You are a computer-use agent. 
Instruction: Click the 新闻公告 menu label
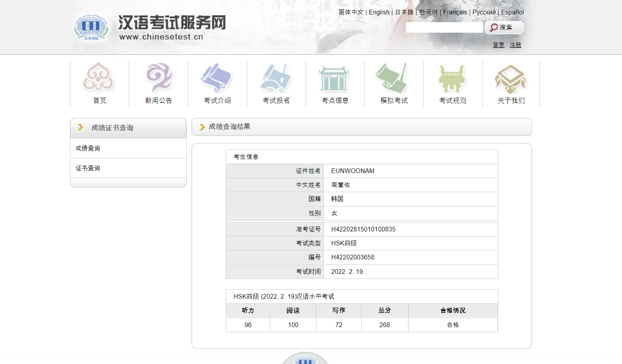click(x=158, y=100)
